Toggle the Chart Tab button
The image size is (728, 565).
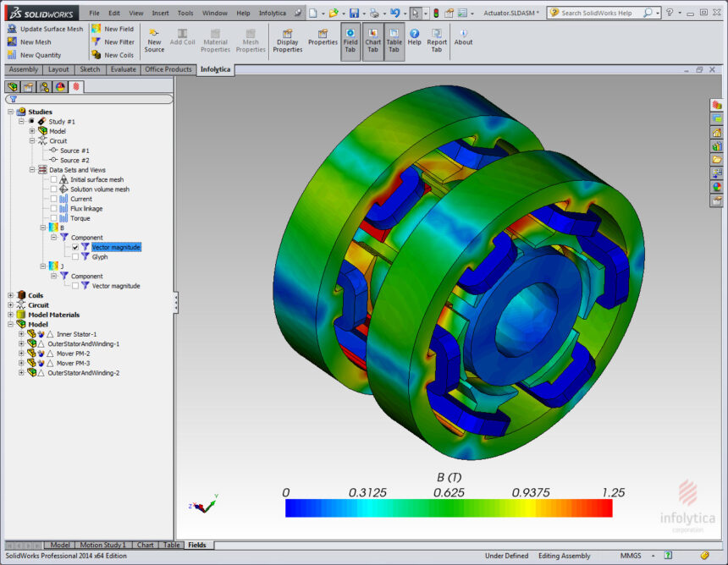coord(372,41)
